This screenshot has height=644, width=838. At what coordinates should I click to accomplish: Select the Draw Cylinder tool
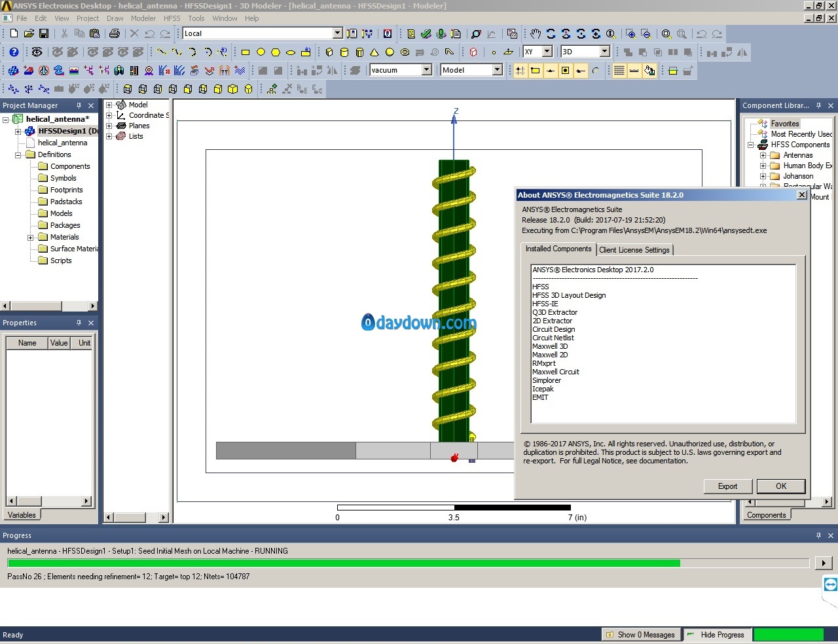point(344,52)
